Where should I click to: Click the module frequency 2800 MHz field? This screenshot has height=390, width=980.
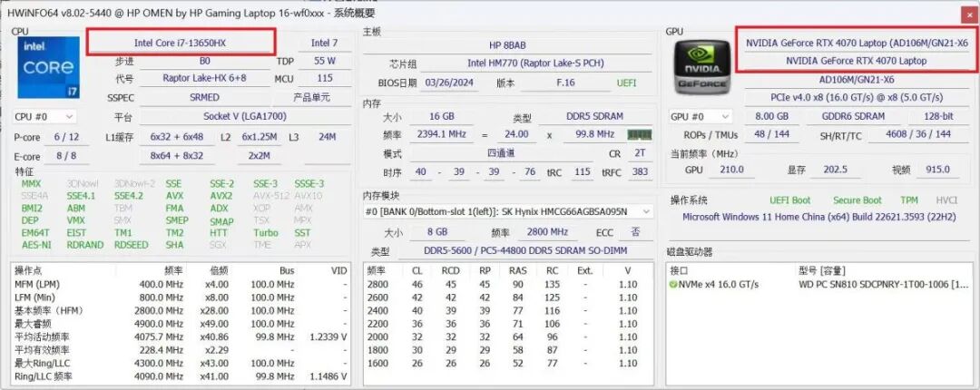[x=547, y=232]
